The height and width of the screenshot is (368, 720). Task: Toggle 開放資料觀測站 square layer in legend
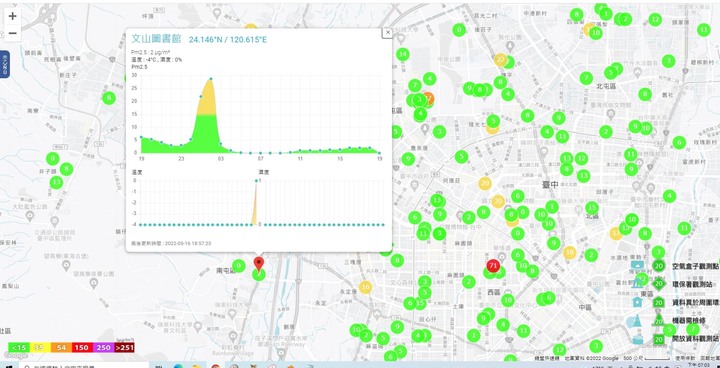(658, 340)
